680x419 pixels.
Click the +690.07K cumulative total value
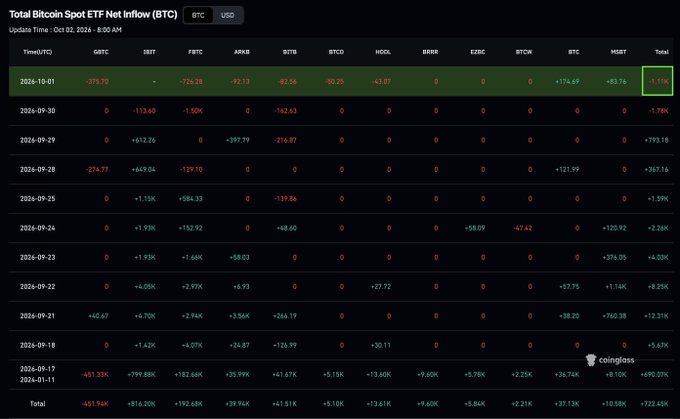[x=654, y=375]
